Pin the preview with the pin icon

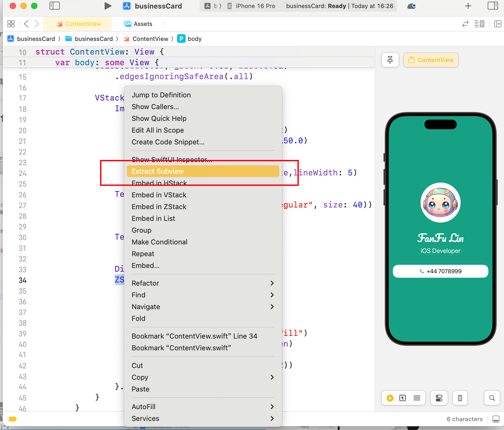pyautogui.click(x=390, y=60)
